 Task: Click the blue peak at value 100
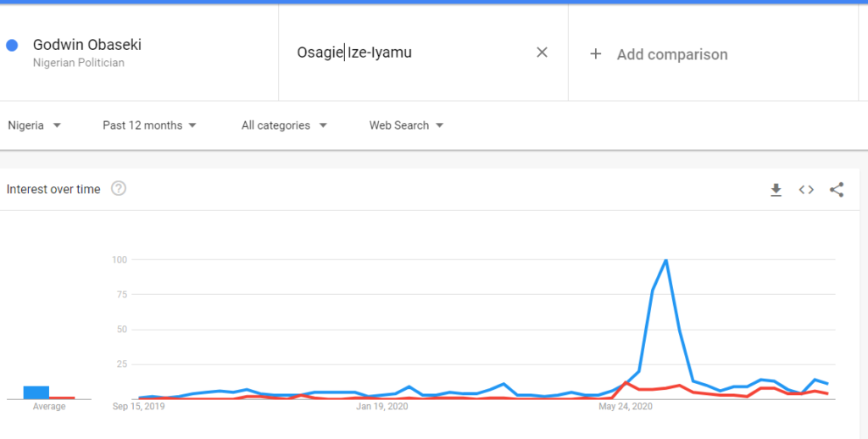point(665,259)
